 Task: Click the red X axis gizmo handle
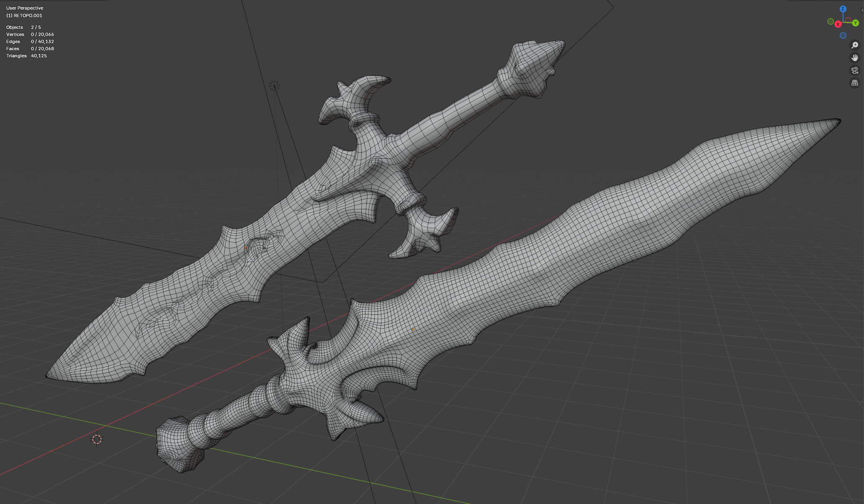pos(838,24)
